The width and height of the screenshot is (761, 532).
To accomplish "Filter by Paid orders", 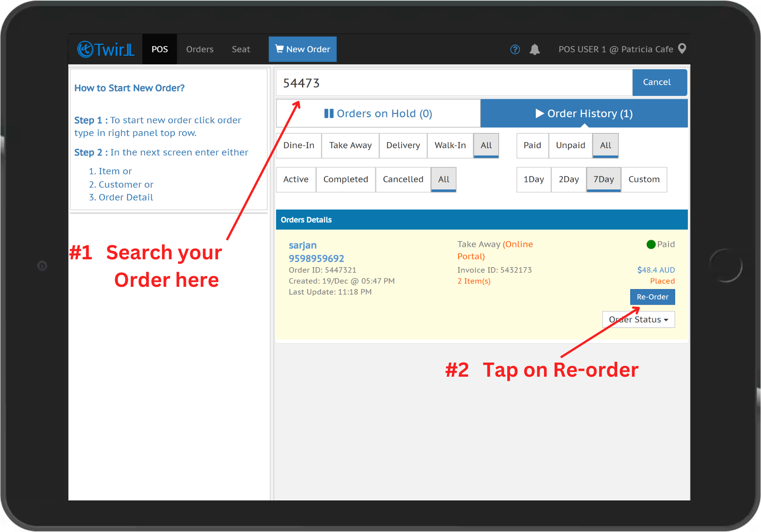I will click(x=532, y=146).
